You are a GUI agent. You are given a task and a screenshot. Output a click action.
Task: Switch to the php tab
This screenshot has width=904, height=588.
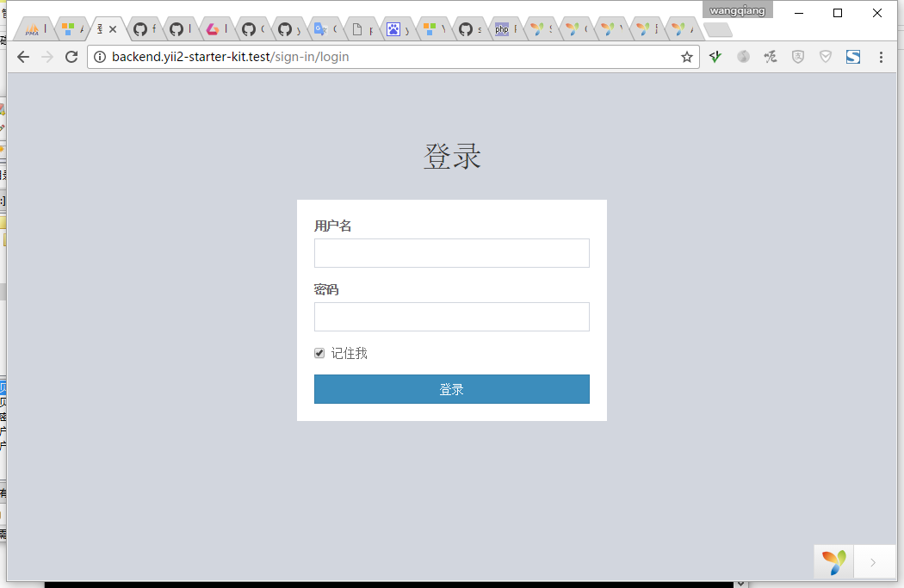point(505,28)
